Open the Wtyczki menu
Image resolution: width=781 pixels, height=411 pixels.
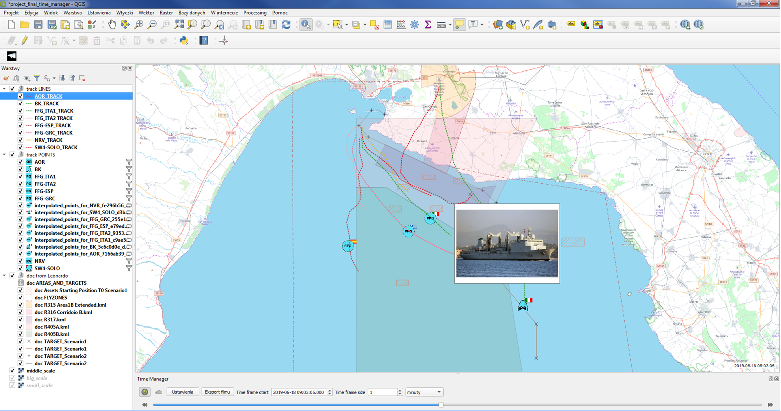pyautogui.click(x=125, y=11)
